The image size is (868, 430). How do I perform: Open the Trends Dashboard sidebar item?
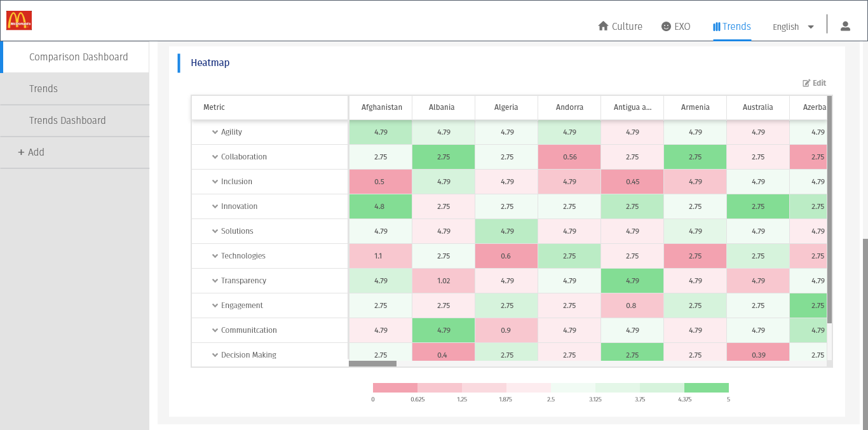(x=67, y=121)
